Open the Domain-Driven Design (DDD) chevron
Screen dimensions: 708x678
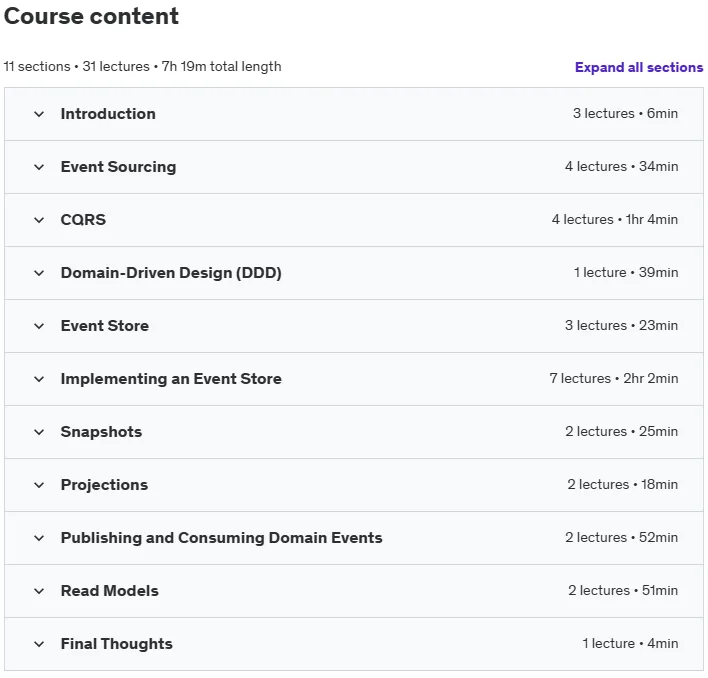pyautogui.click(x=39, y=273)
